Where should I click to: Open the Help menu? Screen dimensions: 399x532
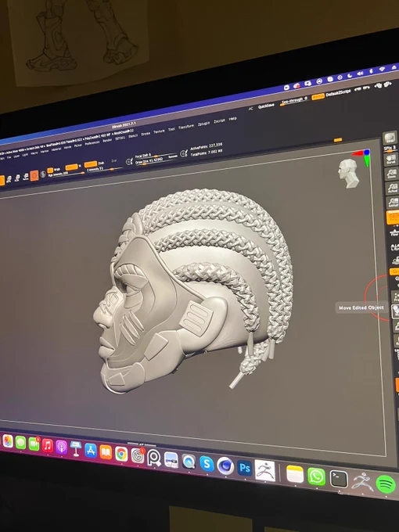coord(233,119)
